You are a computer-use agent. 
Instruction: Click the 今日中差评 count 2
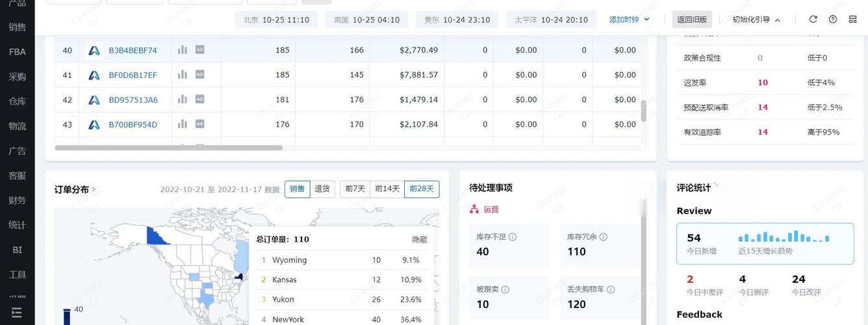click(x=690, y=279)
